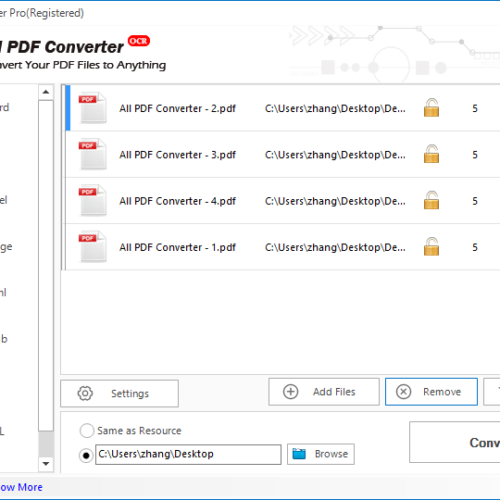Click the sidebar scroll down arrow

click(x=46, y=464)
